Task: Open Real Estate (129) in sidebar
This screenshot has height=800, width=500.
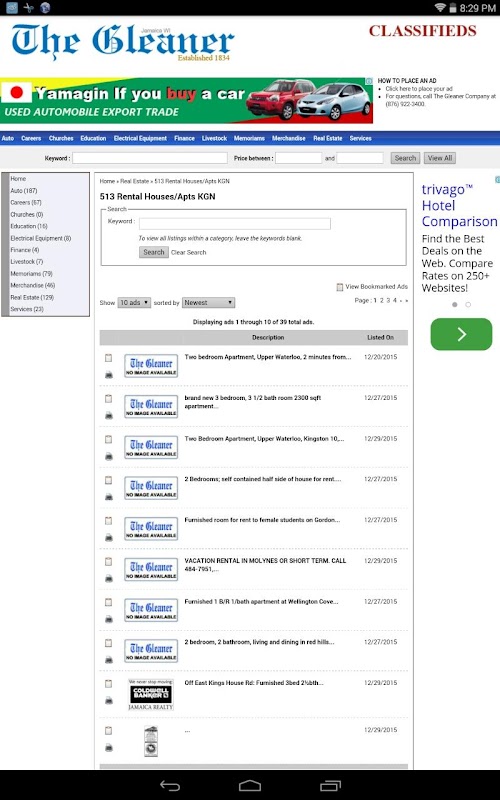Action: [x=32, y=297]
